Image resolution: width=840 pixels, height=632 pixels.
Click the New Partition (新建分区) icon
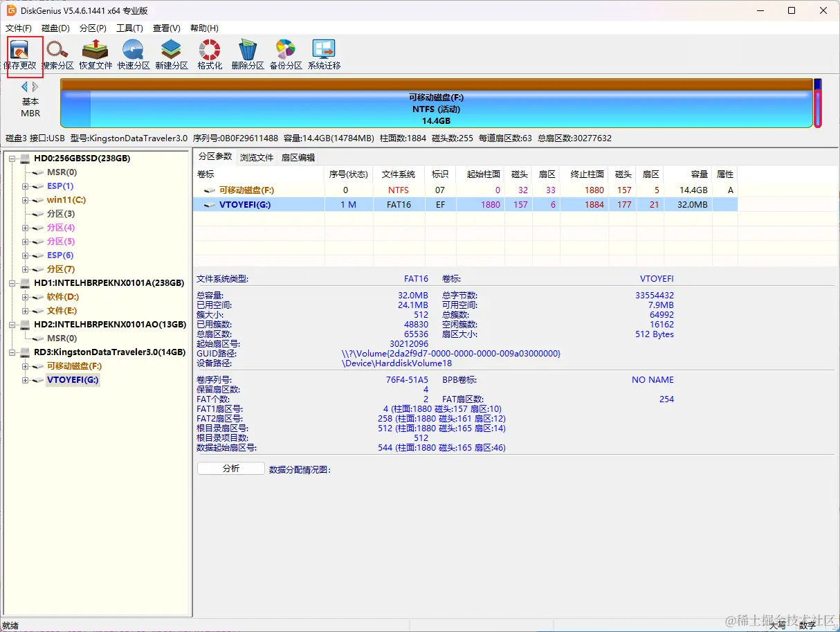pos(172,55)
